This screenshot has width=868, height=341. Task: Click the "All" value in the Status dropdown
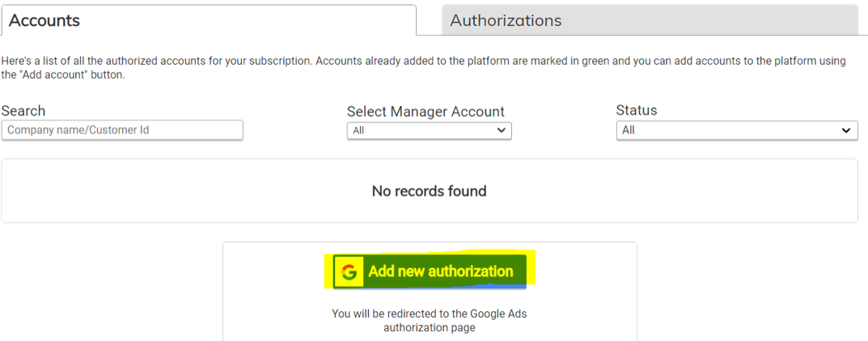pos(629,130)
